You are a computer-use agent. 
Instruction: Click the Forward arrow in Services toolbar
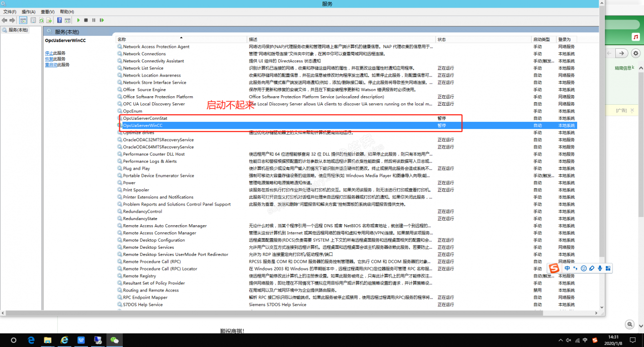(x=12, y=20)
